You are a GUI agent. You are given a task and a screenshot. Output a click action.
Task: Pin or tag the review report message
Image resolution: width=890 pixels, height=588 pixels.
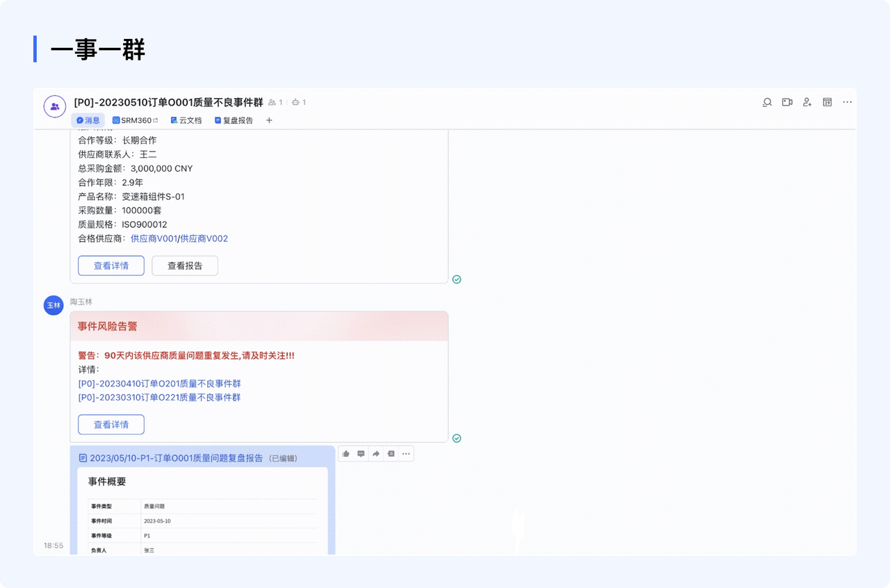point(391,454)
